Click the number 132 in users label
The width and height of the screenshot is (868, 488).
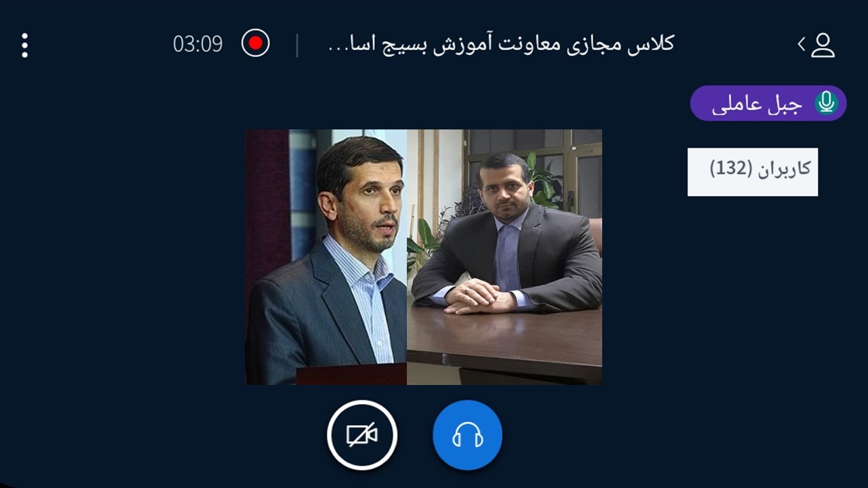point(732,168)
